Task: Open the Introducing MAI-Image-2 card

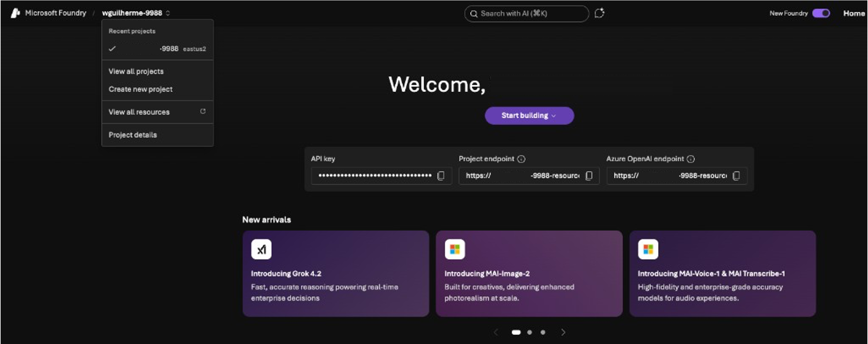Action: coord(529,274)
